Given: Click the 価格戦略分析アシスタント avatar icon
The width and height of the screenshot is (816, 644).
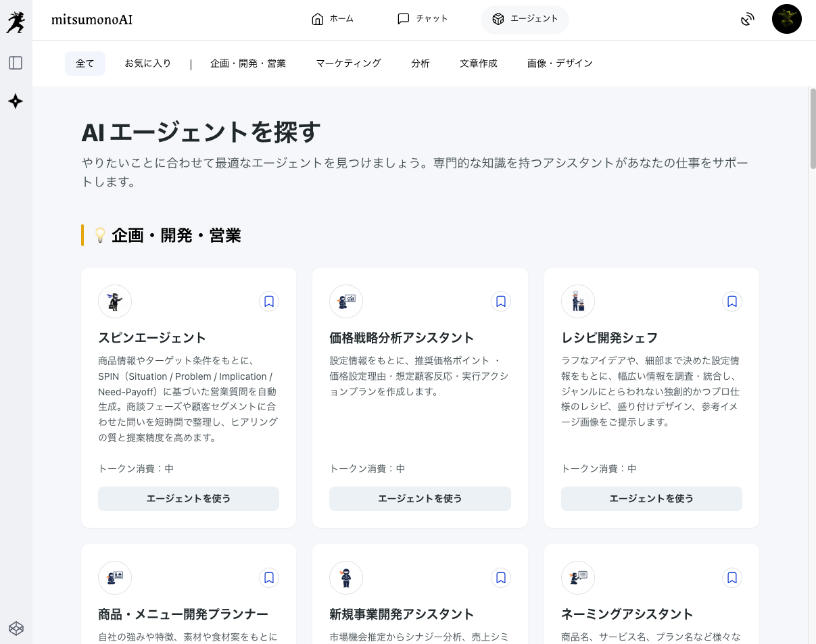Looking at the screenshot, I should pyautogui.click(x=346, y=301).
